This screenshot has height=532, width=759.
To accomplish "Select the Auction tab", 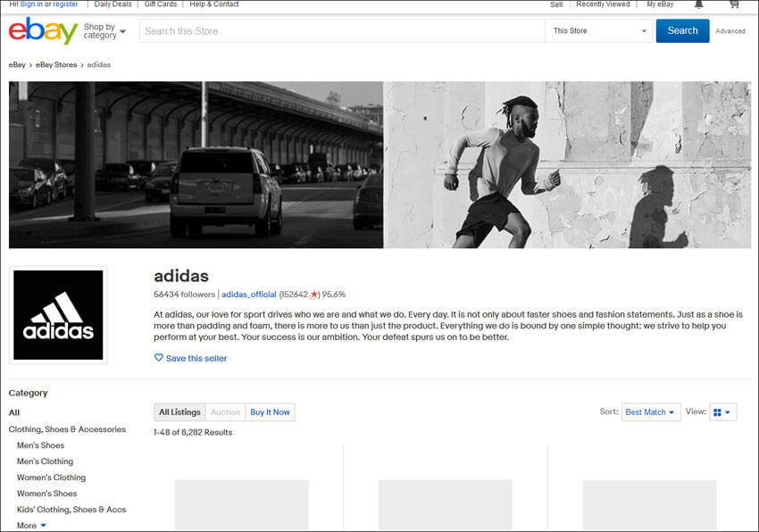I will coord(225,412).
